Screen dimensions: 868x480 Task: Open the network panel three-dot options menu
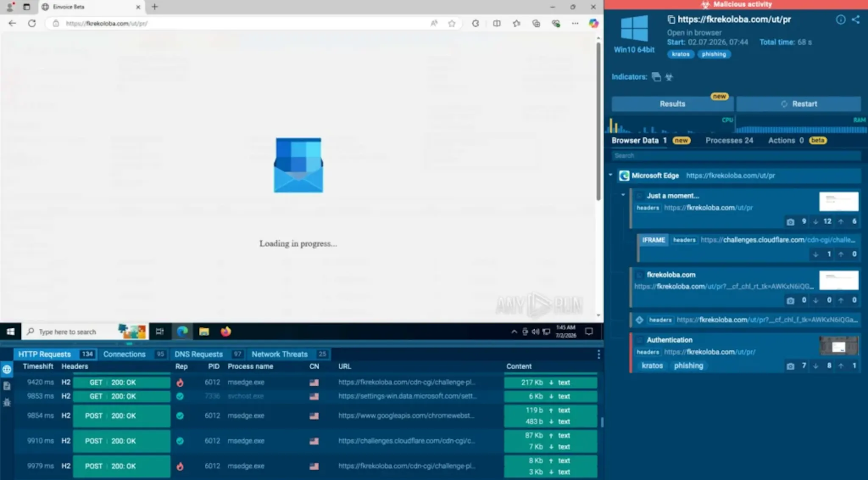click(x=598, y=354)
